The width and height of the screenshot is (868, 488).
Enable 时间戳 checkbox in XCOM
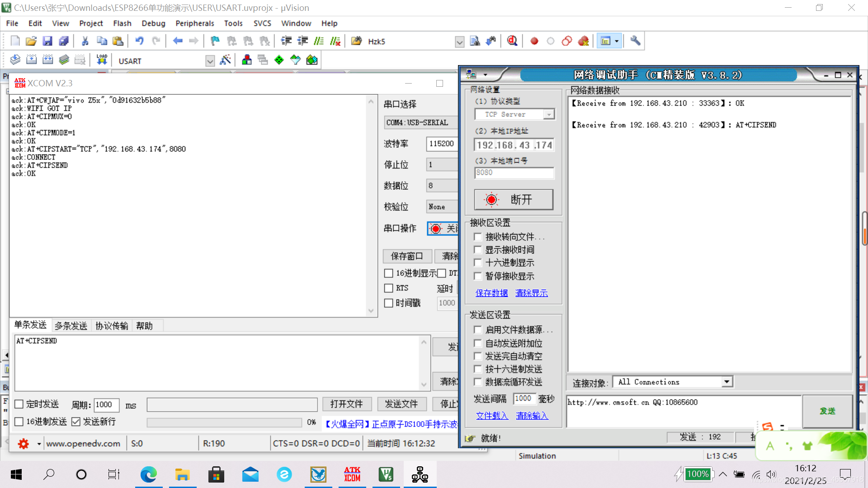click(388, 303)
